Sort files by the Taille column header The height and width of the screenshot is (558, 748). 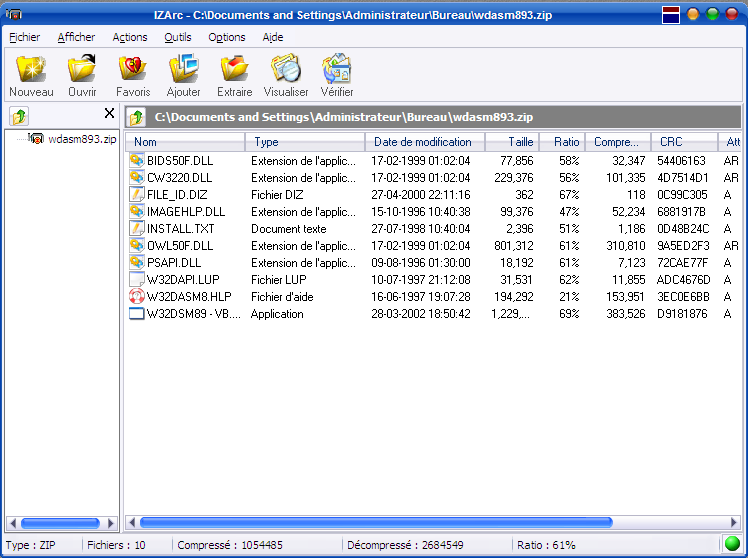coord(512,142)
